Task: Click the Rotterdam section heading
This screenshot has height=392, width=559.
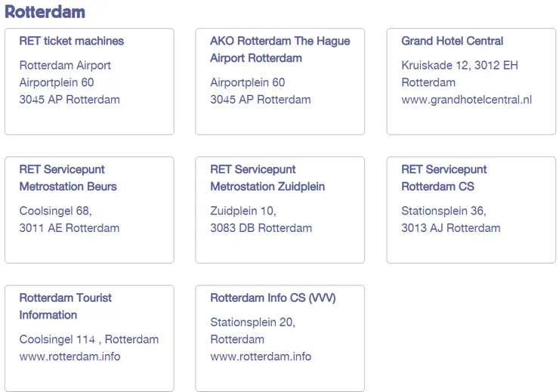Action: pos(45,12)
